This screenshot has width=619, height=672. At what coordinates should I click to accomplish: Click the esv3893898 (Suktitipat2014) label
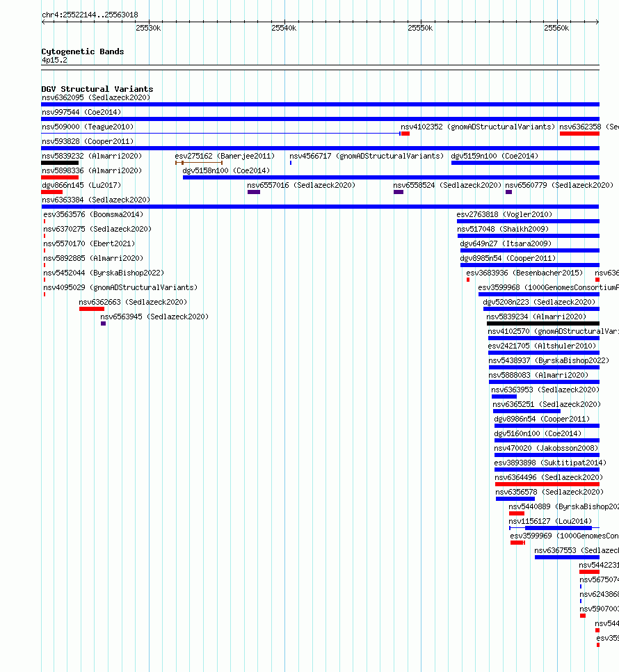coord(550,463)
